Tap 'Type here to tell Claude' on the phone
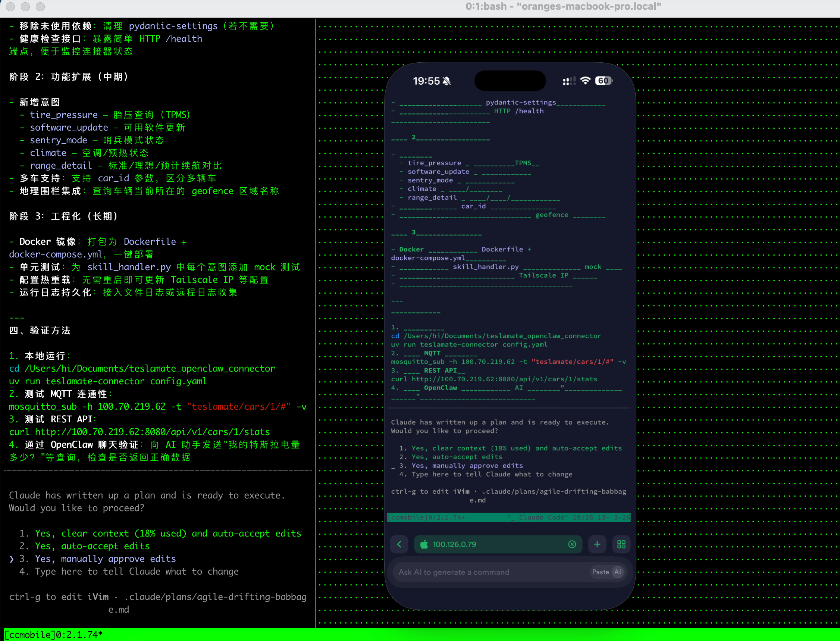The width and height of the screenshot is (840, 641). 486,474
